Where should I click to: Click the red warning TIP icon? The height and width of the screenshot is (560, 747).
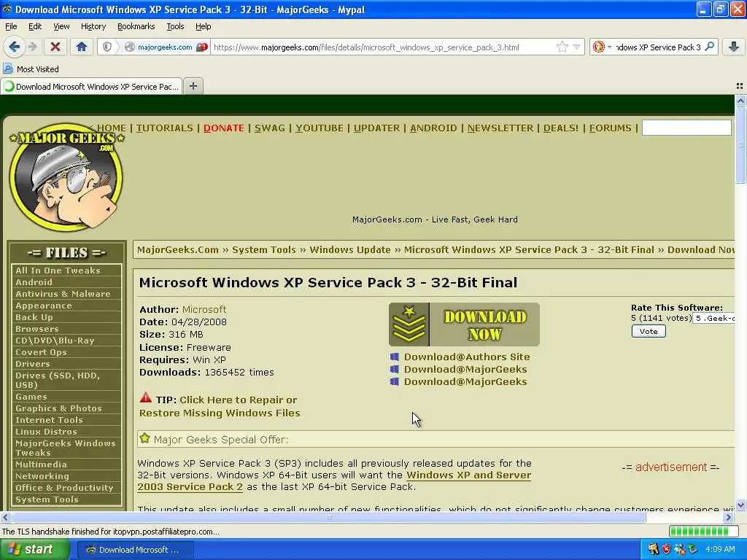coord(146,397)
